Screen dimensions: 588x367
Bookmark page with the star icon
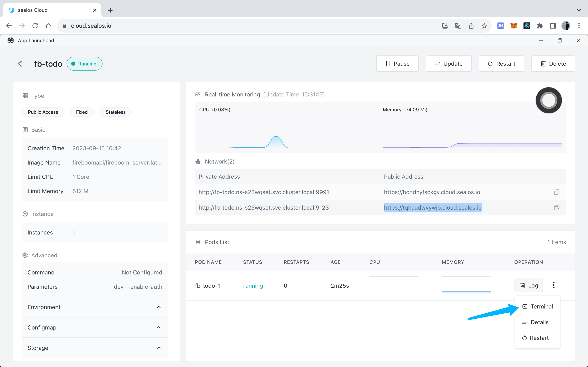[x=484, y=26]
